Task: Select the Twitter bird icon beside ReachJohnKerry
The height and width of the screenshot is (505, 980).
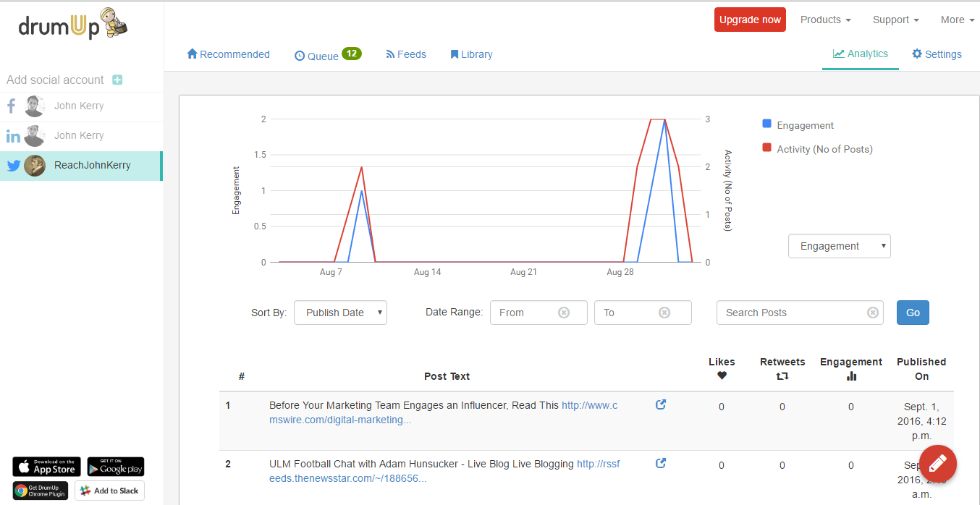Action: (x=13, y=165)
